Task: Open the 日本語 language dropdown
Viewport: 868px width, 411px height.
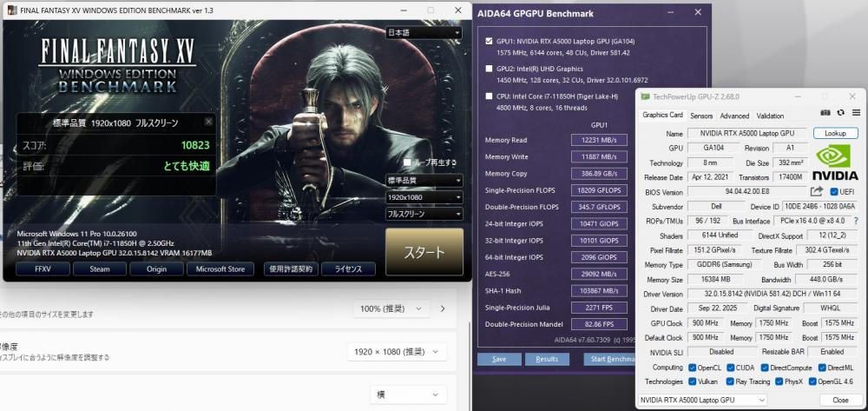Action: pos(424,33)
